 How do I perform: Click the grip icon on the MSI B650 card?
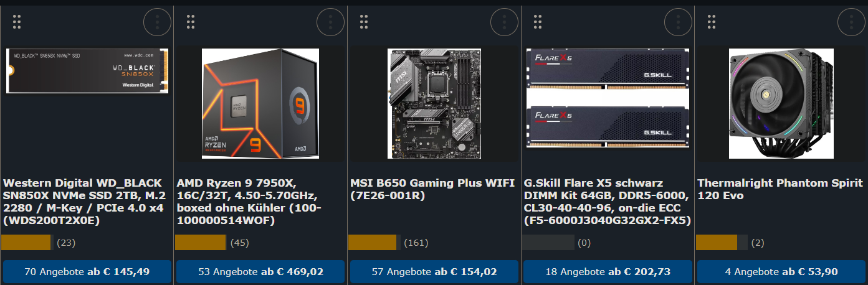(x=365, y=21)
